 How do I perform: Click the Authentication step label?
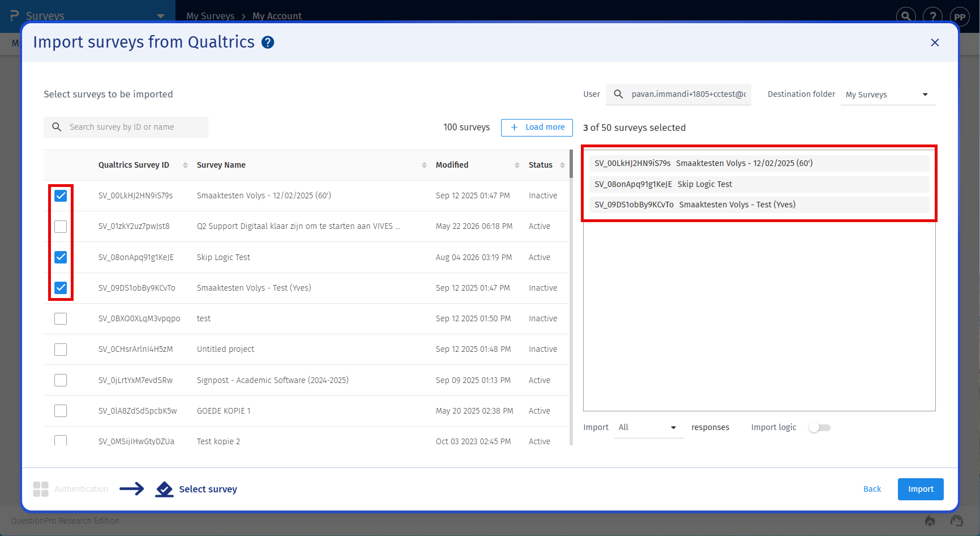click(81, 489)
